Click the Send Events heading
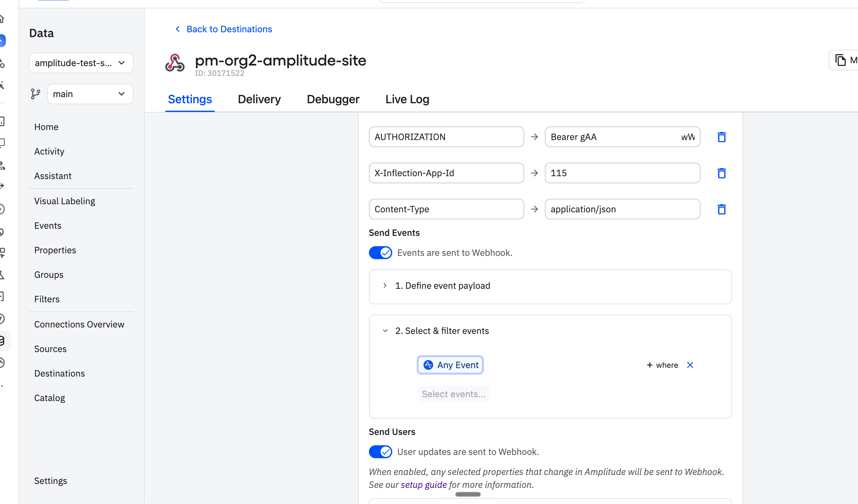Screen dimensions: 858x504 pos(394,233)
